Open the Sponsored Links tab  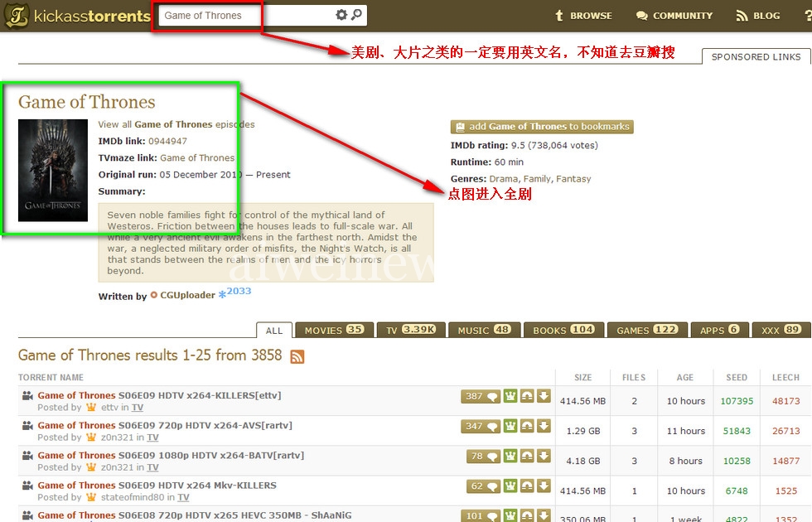[x=756, y=56]
